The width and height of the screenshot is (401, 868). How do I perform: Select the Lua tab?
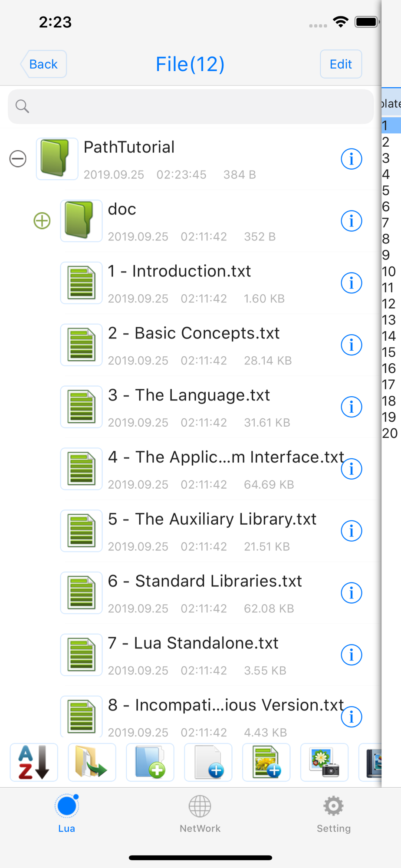(67, 814)
